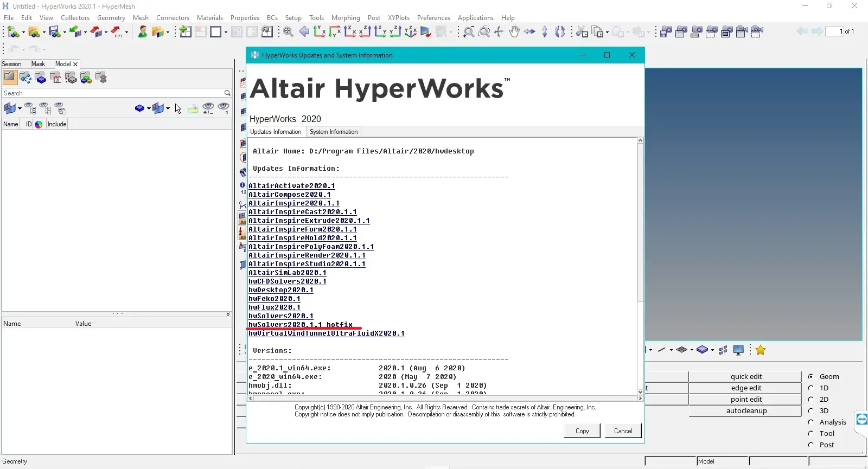Select the XY Top Plane View icon
Viewport: 868px width, 469px height.
[320, 32]
